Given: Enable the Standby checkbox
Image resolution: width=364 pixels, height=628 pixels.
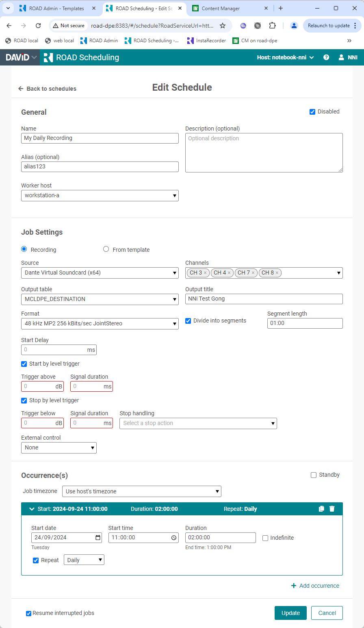Looking at the screenshot, I should tap(314, 475).
